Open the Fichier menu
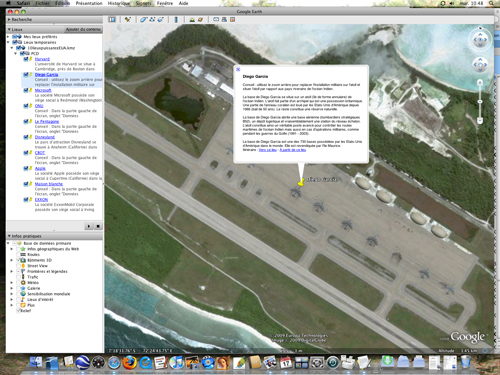Image resolution: width=500 pixels, height=375 pixels. 42,3
